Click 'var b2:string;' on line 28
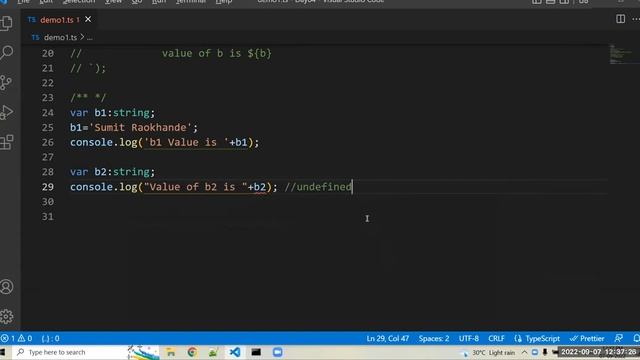This screenshot has width=640, height=360. (x=112, y=172)
